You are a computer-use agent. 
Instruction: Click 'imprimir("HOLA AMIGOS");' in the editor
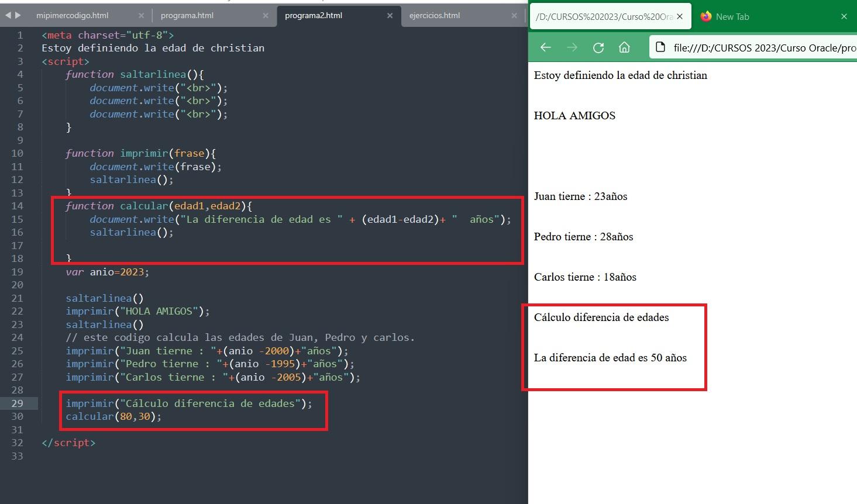tap(137, 311)
